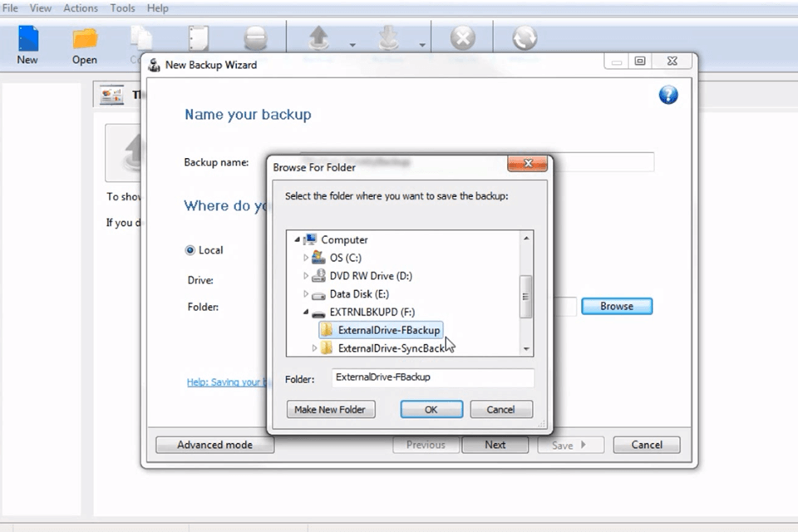Open the Tools menu
The height and width of the screenshot is (532, 798).
(122, 7)
